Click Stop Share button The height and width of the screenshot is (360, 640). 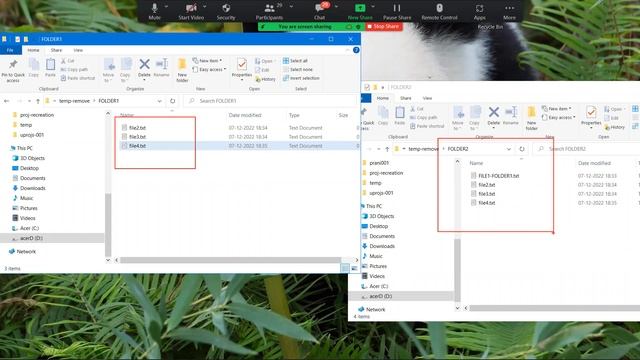pos(384,27)
